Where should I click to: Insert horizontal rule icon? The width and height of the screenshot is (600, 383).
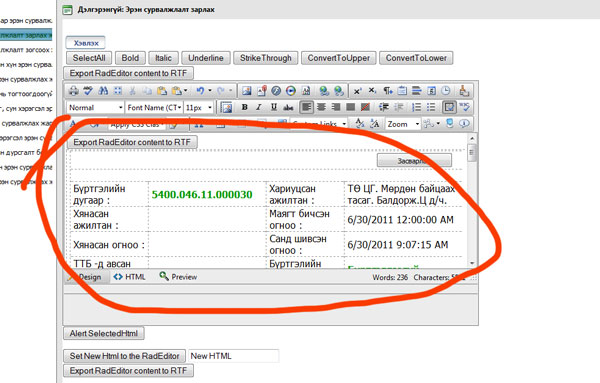[x=416, y=91]
